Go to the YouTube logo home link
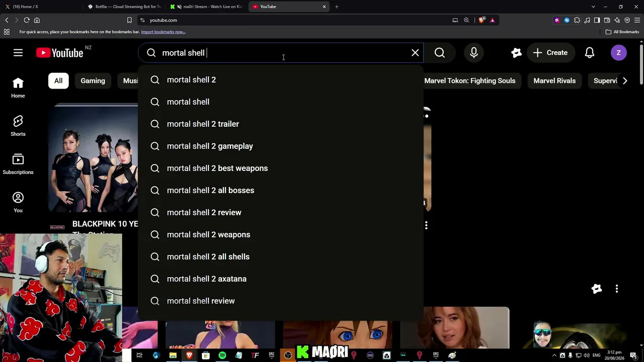Image resolution: width=644 pixels, height=362 pixels. coord(60,53)
